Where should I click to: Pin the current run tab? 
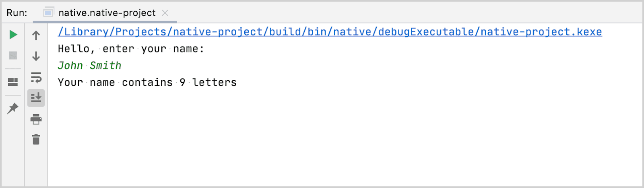[13, 108]
